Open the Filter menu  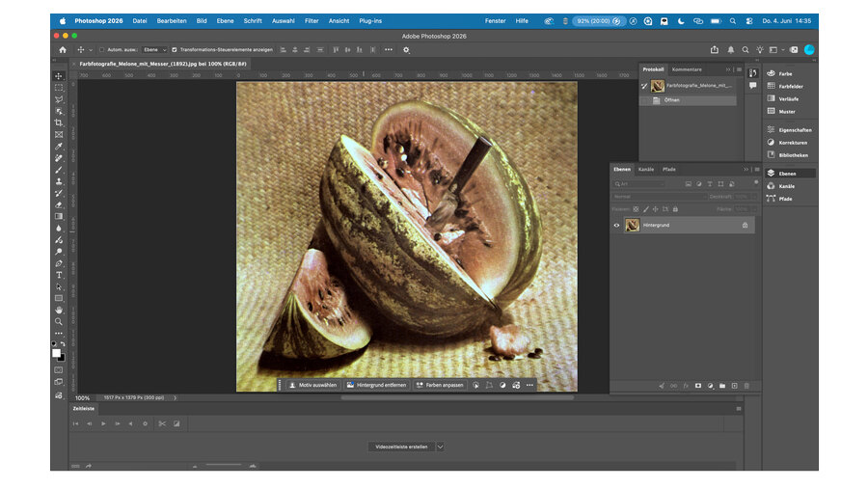[x=312, y=21]
